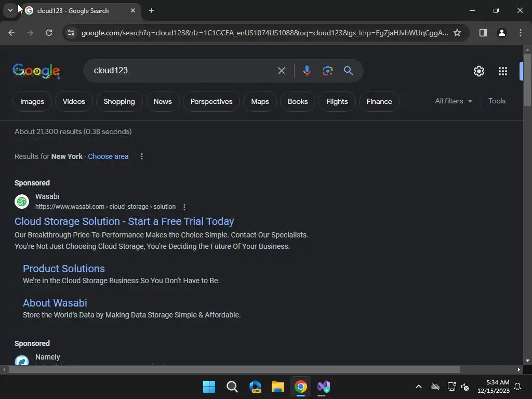Open Visual Studio from taskbar
Image resolution: width=532 pixels, height=399 pixels.
pos(324,387)
